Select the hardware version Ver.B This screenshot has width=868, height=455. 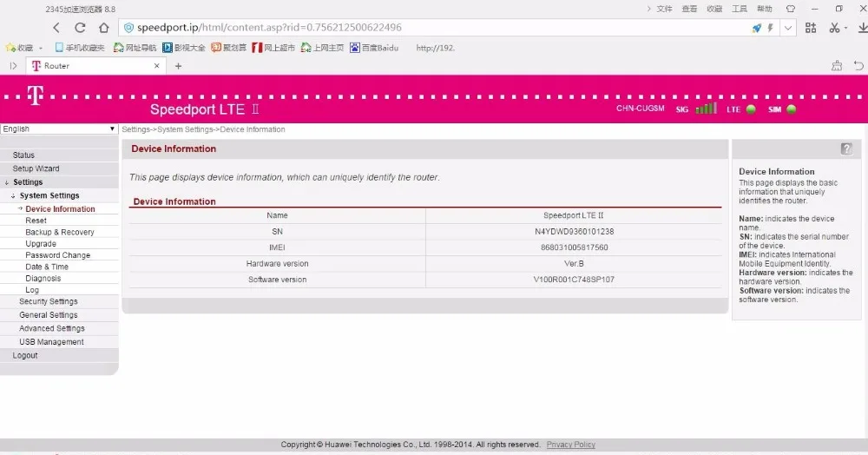574,263
